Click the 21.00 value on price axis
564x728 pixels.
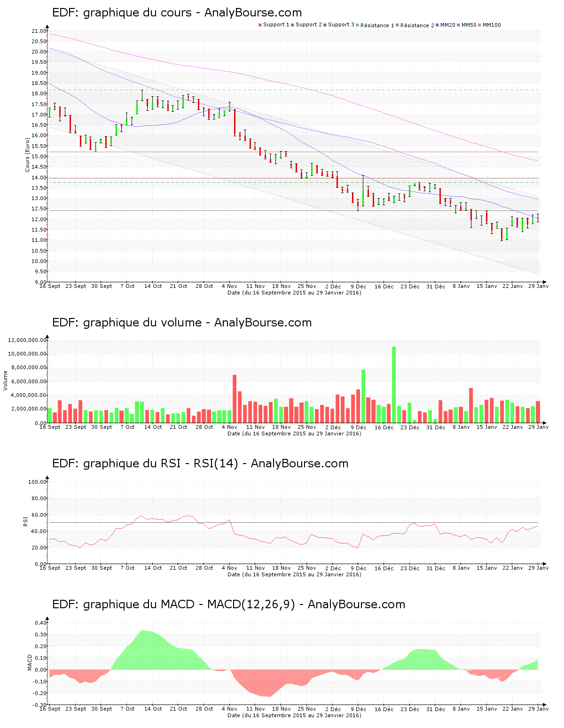point(39,31)
